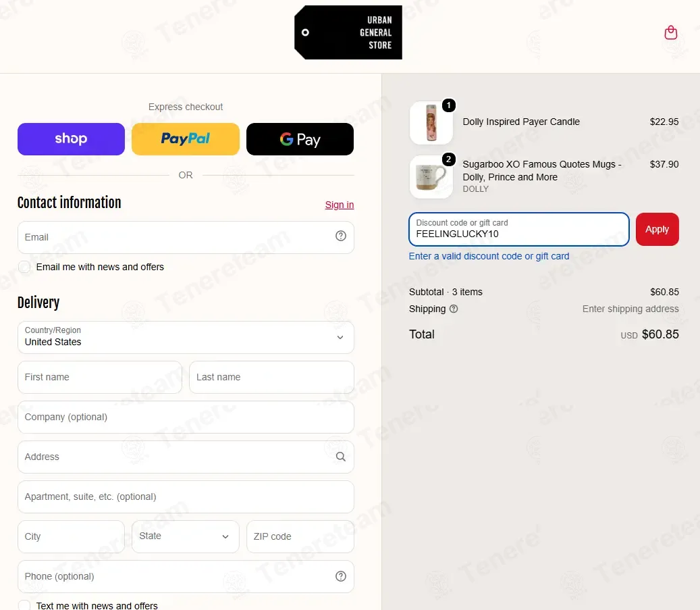
Task: Check 'Email me with news and offers'
Action: pyautogui.click(x=24, y=268)
